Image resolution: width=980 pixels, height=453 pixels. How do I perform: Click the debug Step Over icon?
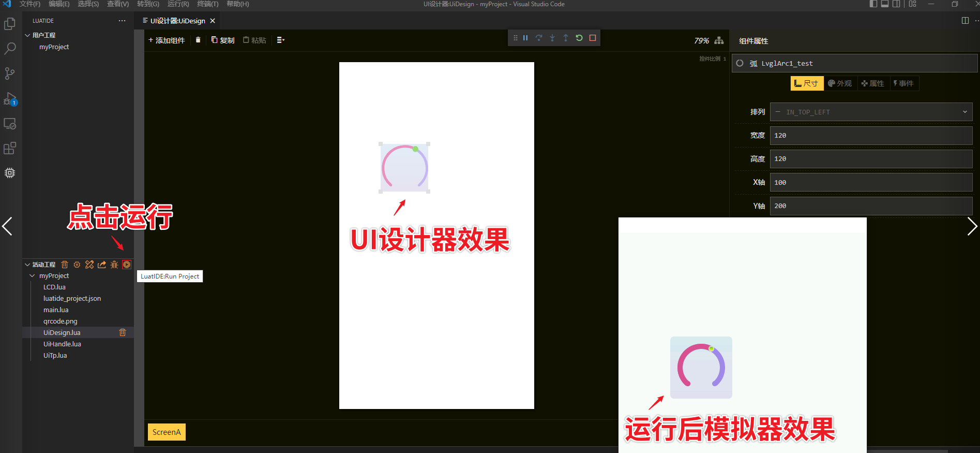coord(539,38)
